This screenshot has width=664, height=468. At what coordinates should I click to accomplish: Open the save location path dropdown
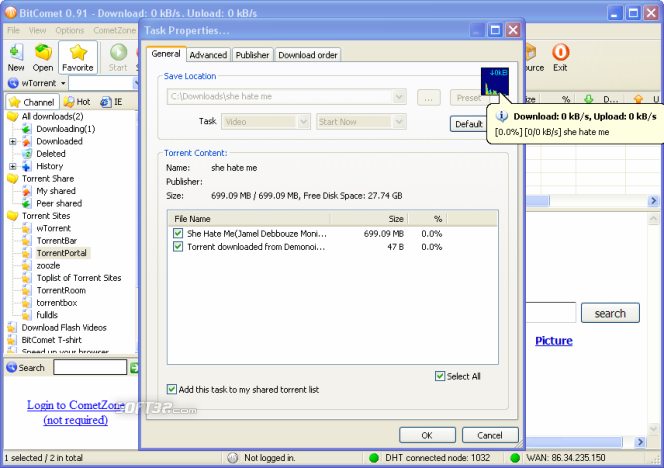398,97
